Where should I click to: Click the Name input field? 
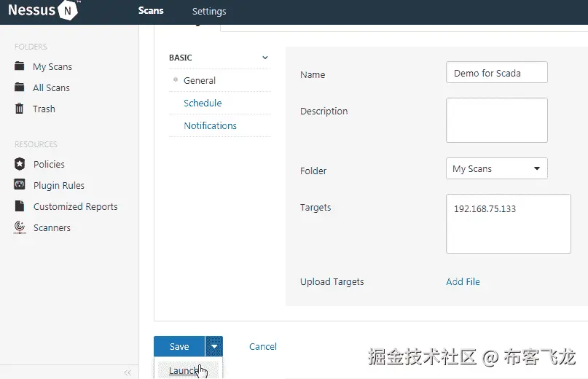[x=496, y=72]
